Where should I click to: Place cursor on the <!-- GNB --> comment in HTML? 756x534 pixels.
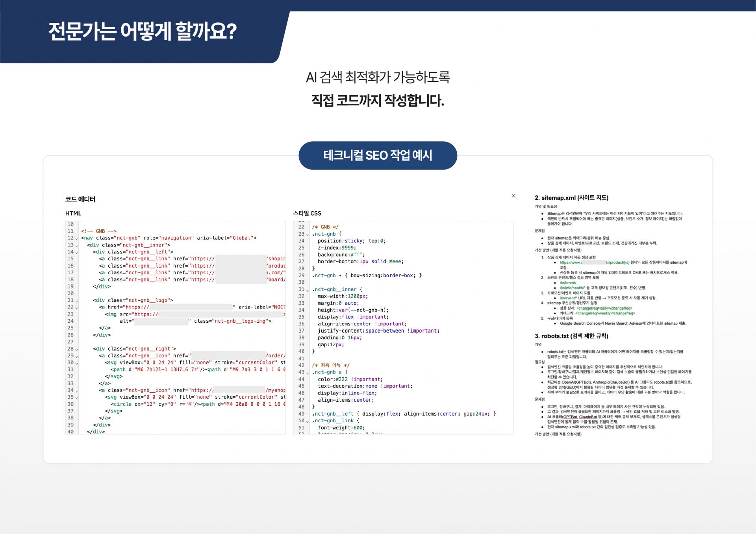pyautogui.click(x=99, y=231)
